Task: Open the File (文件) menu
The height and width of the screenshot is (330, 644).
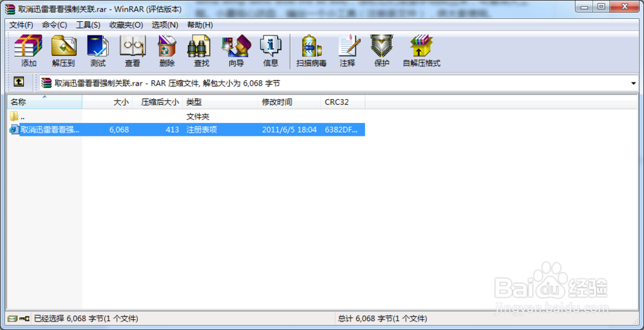Action: click(x=21, y=25)
